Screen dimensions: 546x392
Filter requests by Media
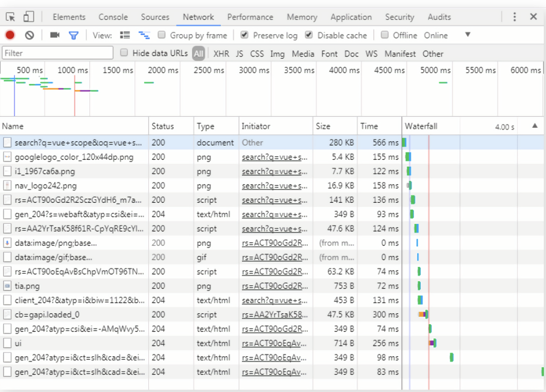click(303, 54)
